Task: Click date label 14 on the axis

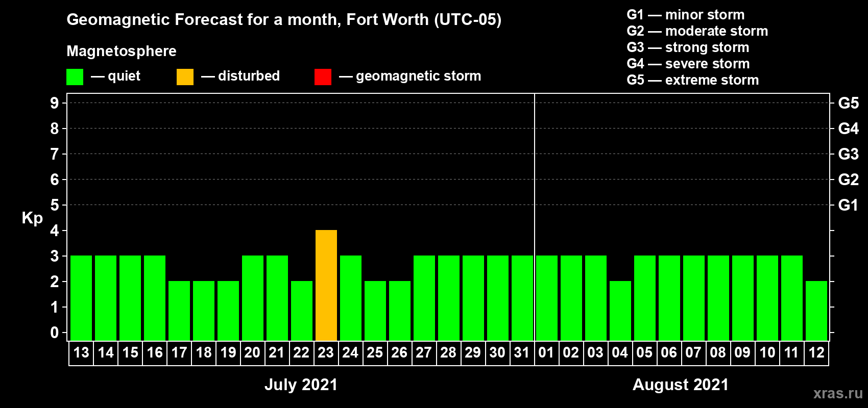Action: coord(106,353)
